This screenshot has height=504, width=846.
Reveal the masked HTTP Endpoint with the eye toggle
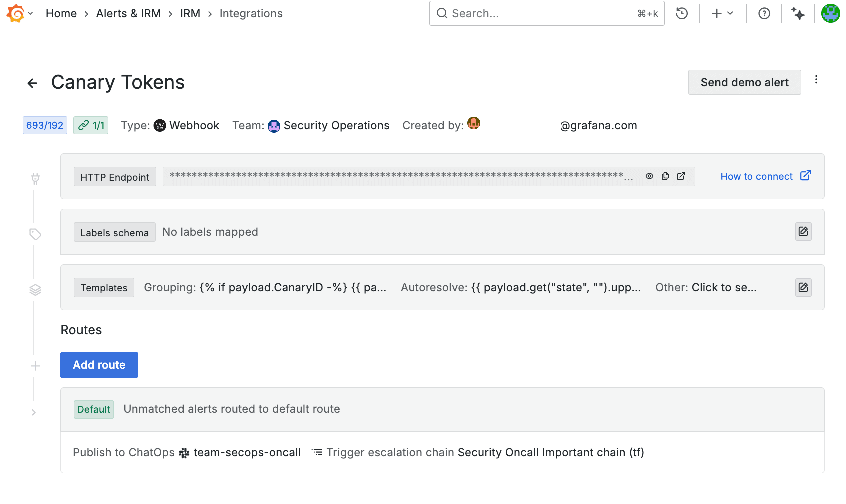click(649, 176)
